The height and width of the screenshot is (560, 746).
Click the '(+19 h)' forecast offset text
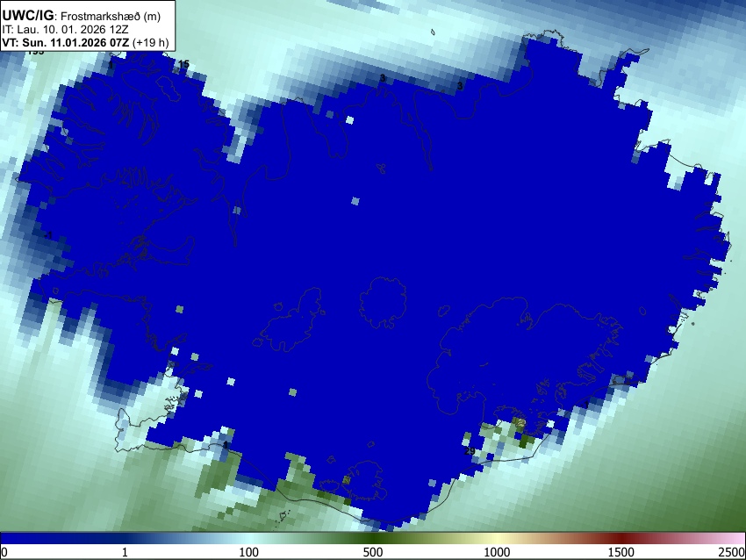point(150,42)
